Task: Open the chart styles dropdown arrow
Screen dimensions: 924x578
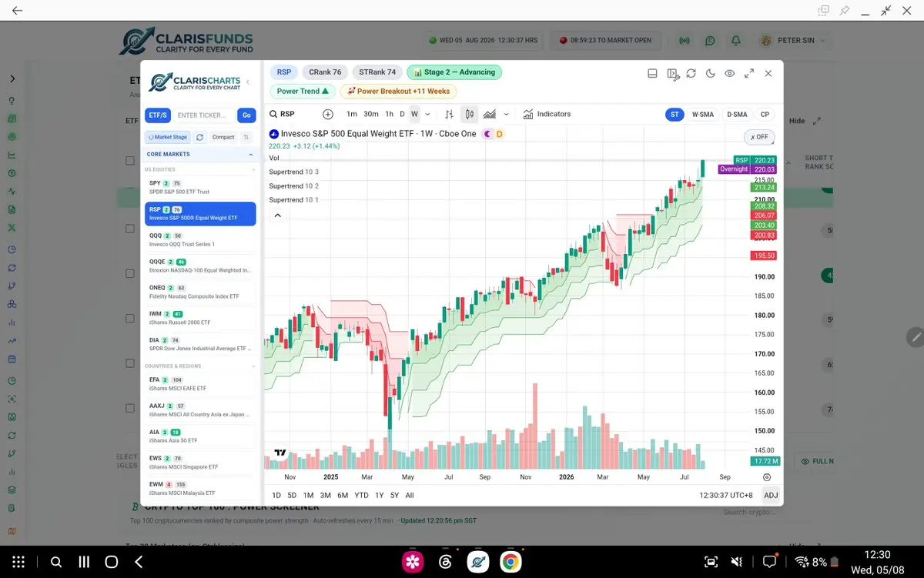Action: click(x=506, y=114)
